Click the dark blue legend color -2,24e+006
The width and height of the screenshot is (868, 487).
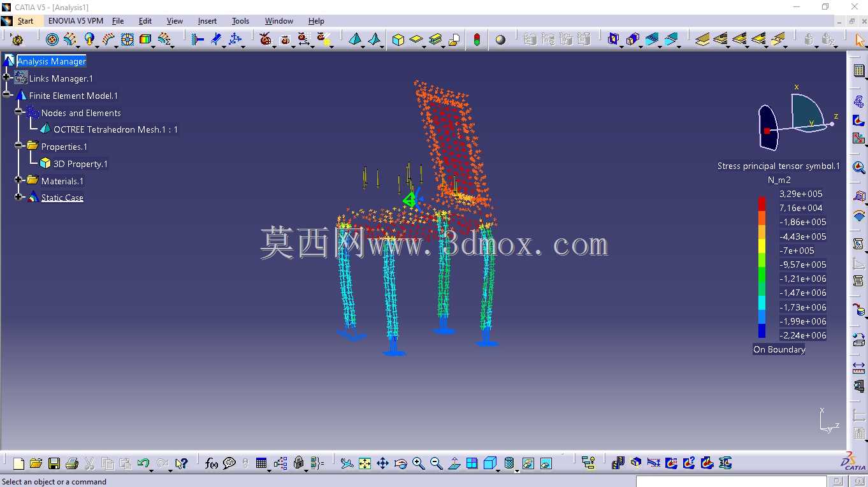pyautogui.click(x=762, y=331)
